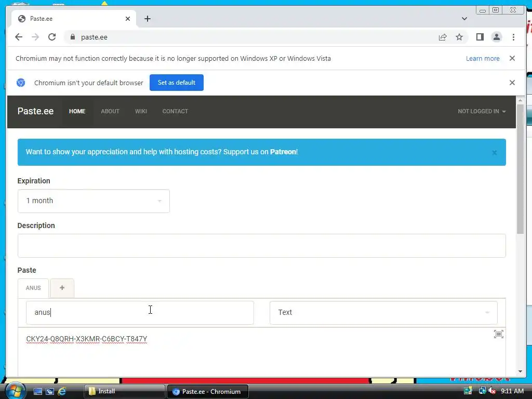Focus the Description input field
The image size is (532, 399).
pyautogui.click(x=262, y=246)
